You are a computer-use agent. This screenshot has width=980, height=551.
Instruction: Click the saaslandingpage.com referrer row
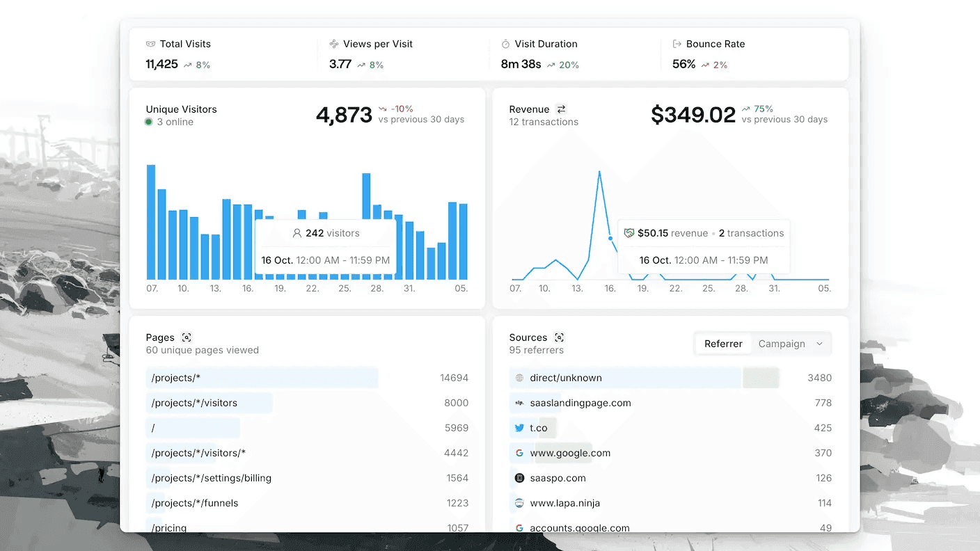[670, 403]
